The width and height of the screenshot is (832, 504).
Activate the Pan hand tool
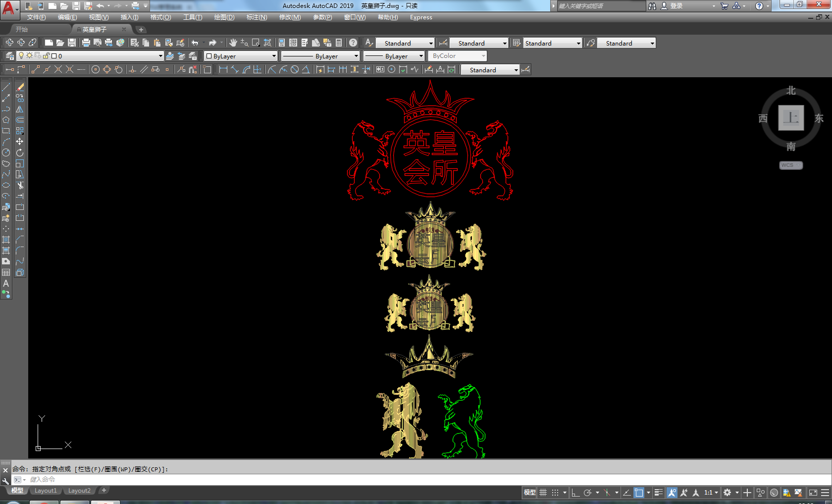point(233,43)
